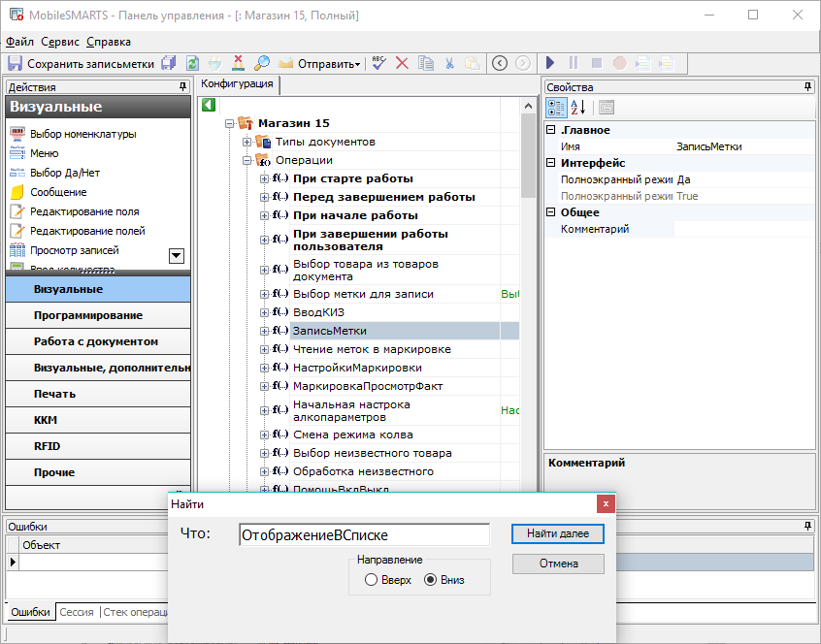The height and width of the screenshot is (644, 821).
Task: Click the navigate back circle arrow
Action: pos(500,63)
